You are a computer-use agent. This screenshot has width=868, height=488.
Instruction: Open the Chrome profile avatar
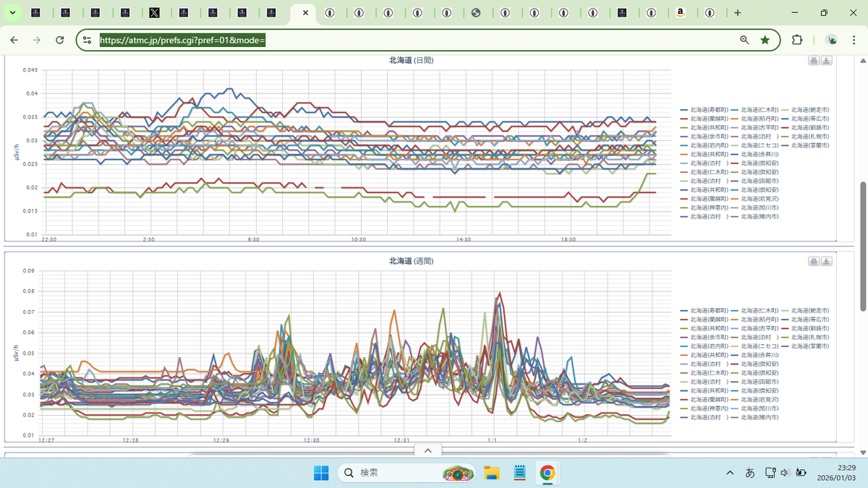pyautogui.click(x=832, y=40)
